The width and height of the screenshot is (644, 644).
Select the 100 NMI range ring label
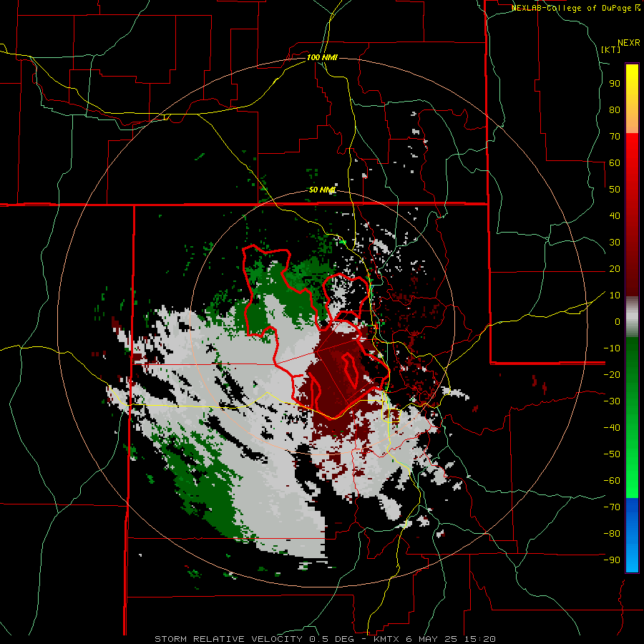coord(322,57)
